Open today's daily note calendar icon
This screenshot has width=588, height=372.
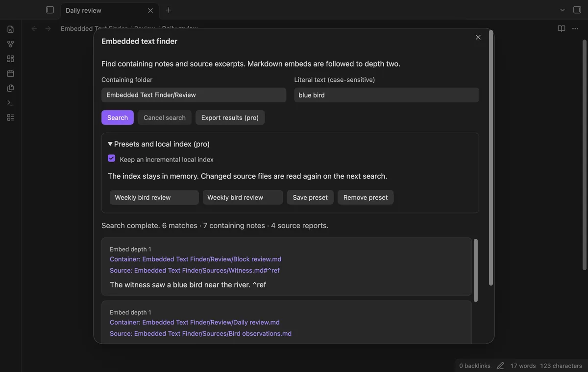coord(10,73)
